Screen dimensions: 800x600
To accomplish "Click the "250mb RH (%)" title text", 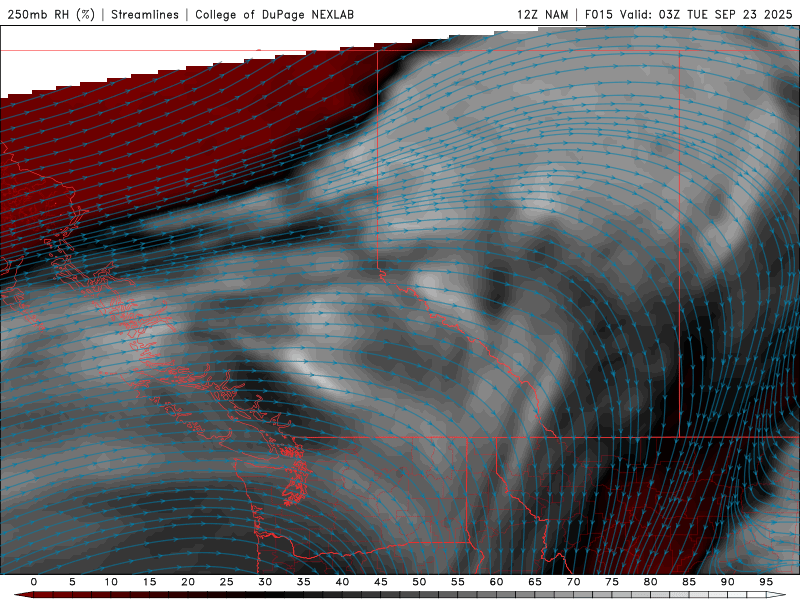I will point(51,14).
